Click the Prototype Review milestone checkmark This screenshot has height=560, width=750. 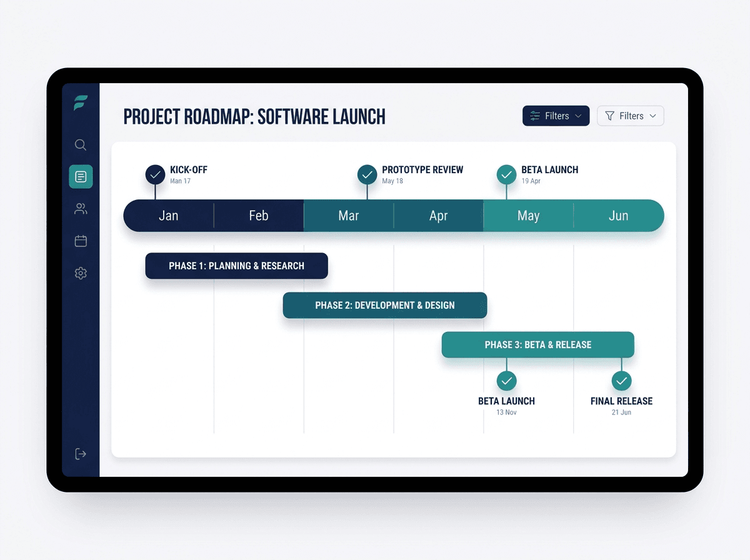click(x=367, y=174)
